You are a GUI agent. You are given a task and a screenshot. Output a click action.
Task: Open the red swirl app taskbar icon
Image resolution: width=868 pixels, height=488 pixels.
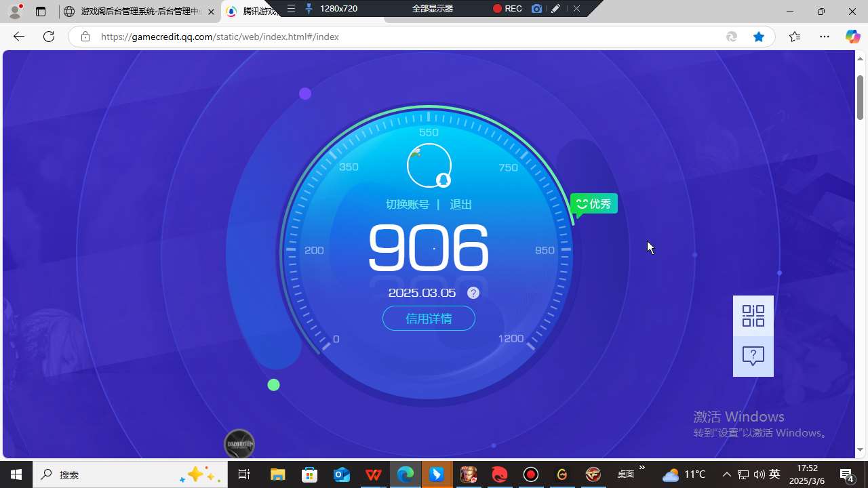(500, 474)
